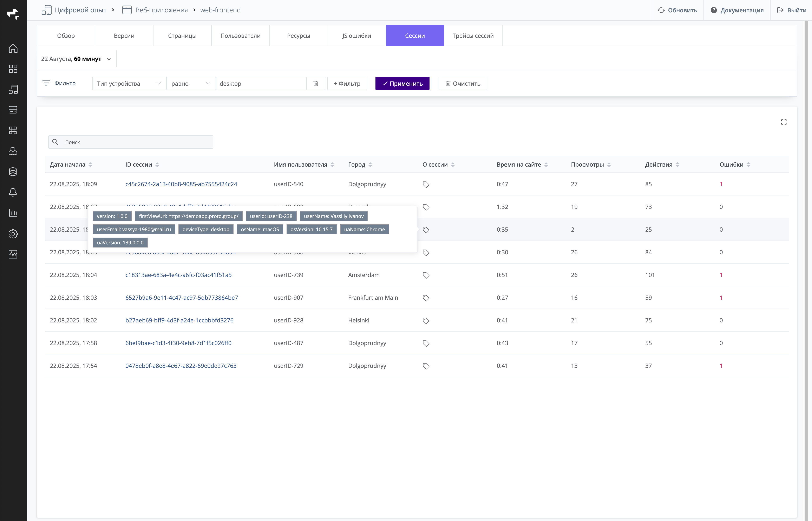Go to Цифровой опыт breadcrumb
Screen dimensions: 812x521
74,10
